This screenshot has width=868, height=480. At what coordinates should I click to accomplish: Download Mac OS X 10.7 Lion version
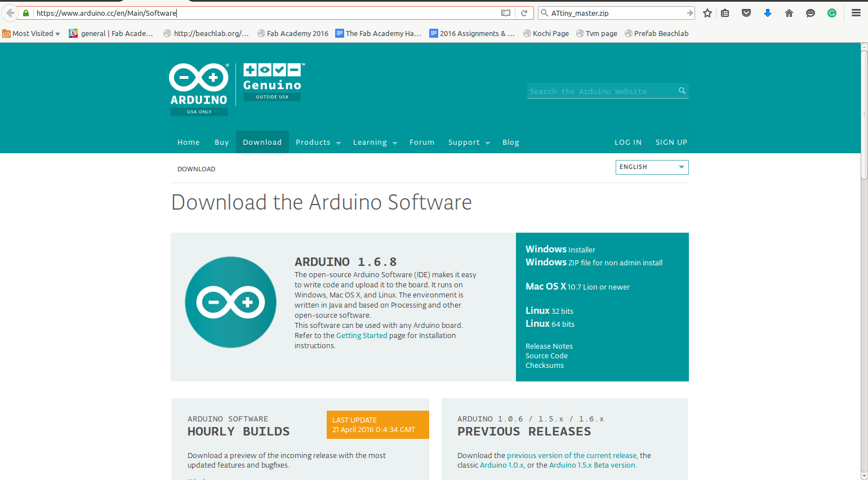tap(577, 286)
